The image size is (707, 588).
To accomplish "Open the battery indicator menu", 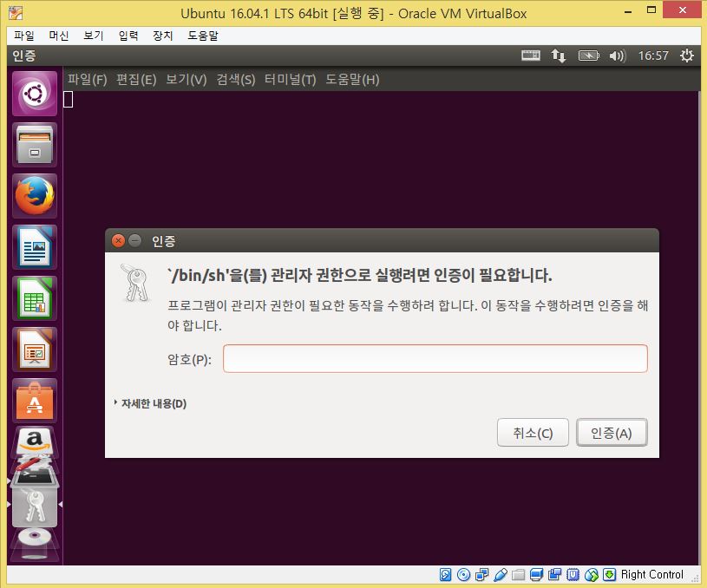I will click(588, 56).
